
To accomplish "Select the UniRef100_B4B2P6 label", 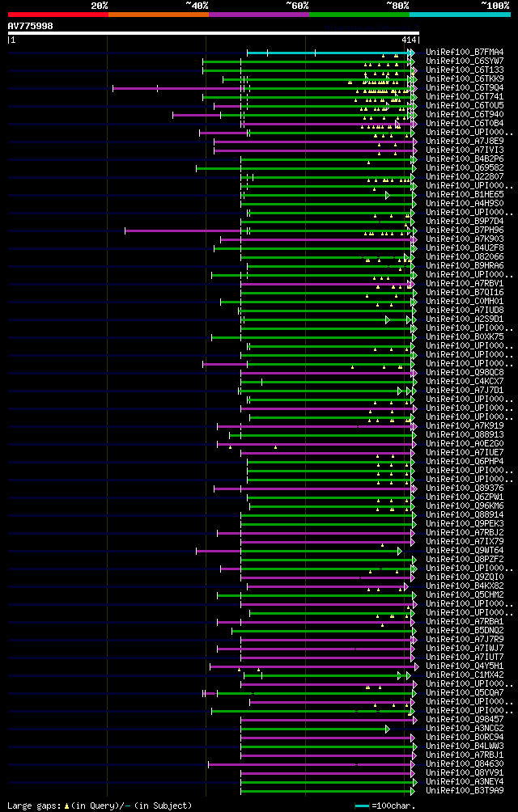I will (464, 159).
